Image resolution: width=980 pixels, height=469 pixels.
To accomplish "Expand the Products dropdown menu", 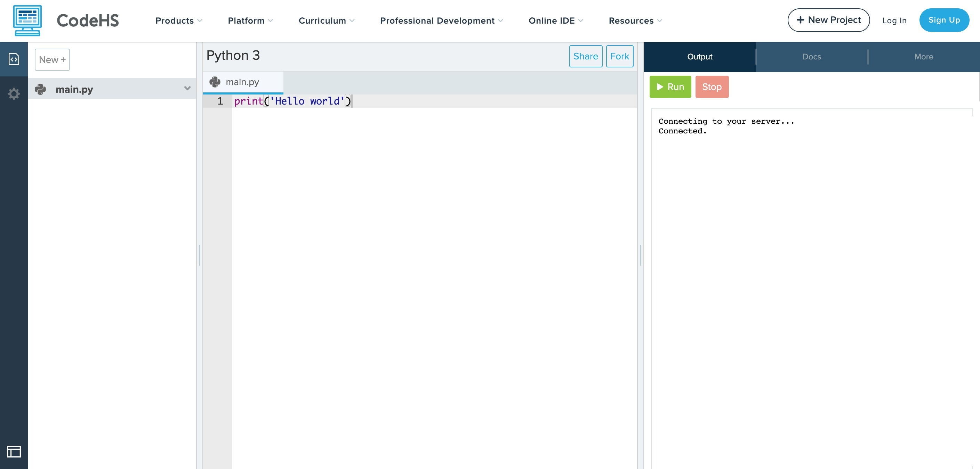I will click(178, 20).
